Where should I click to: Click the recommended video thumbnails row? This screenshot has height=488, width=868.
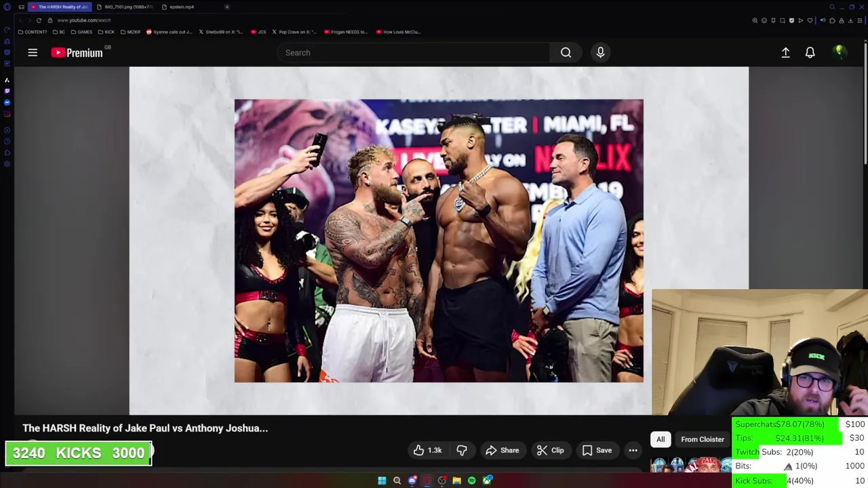(690, 465)
